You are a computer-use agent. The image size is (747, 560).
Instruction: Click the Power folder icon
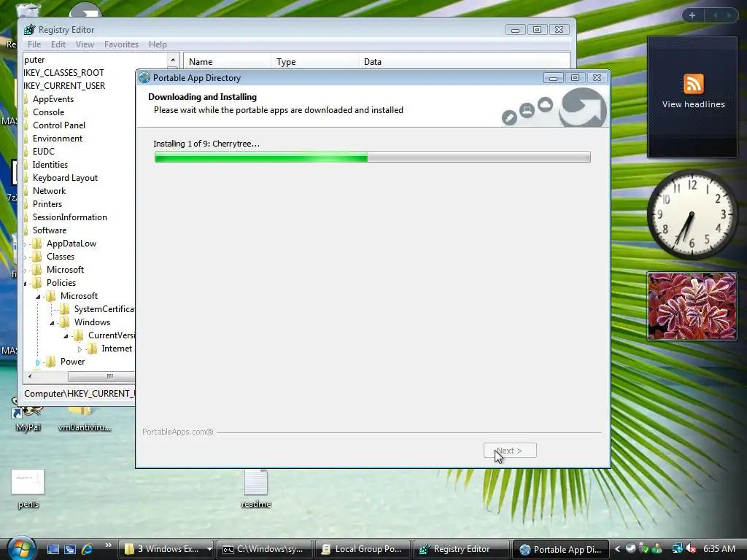[51, 362]
